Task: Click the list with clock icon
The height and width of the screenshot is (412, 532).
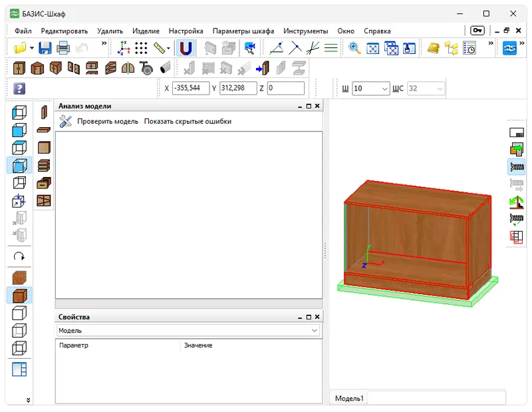Action: click(x=469, y=48)
